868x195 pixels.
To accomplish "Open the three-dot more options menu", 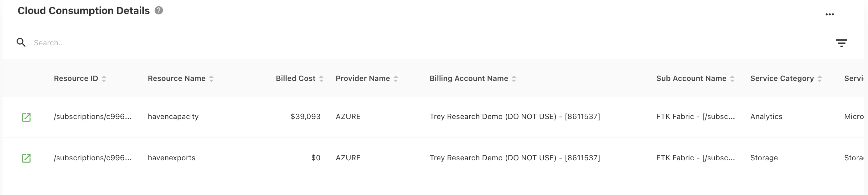I will tap(829, 14).
